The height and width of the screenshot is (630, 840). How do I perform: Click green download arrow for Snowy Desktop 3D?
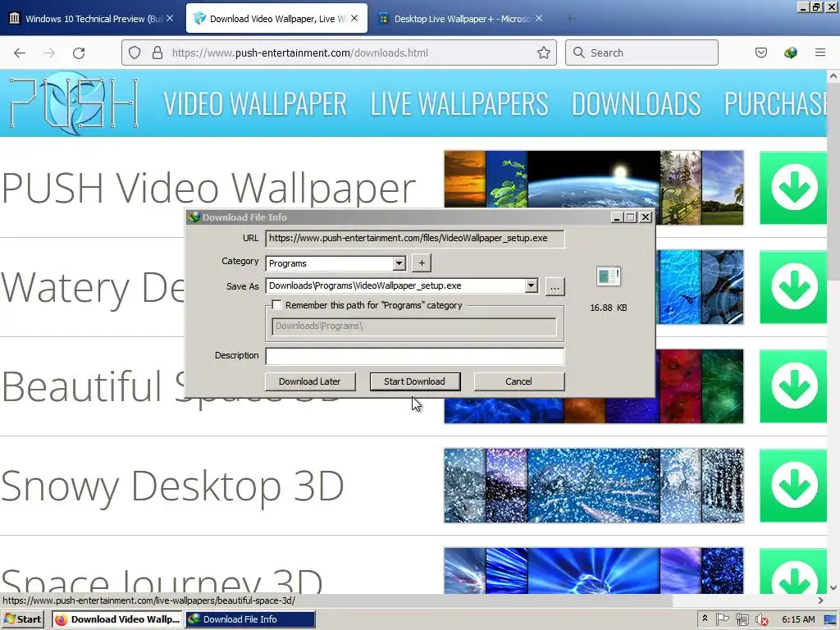click(794, 486)
